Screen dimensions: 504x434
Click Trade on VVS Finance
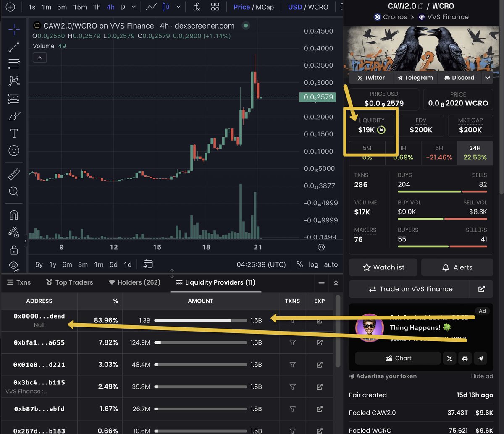click(x=409, y=289)
